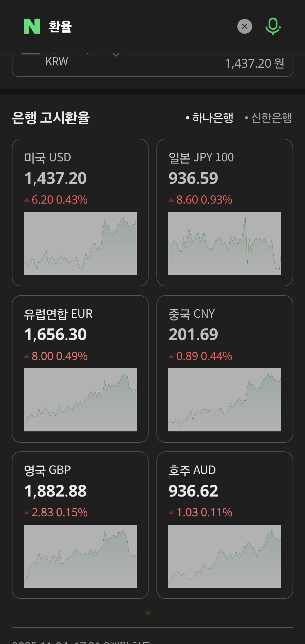Screen dimensions: 305x644
Task: Open the 영국 GBP rate value 1,882.88
Action: coord(55,491)
